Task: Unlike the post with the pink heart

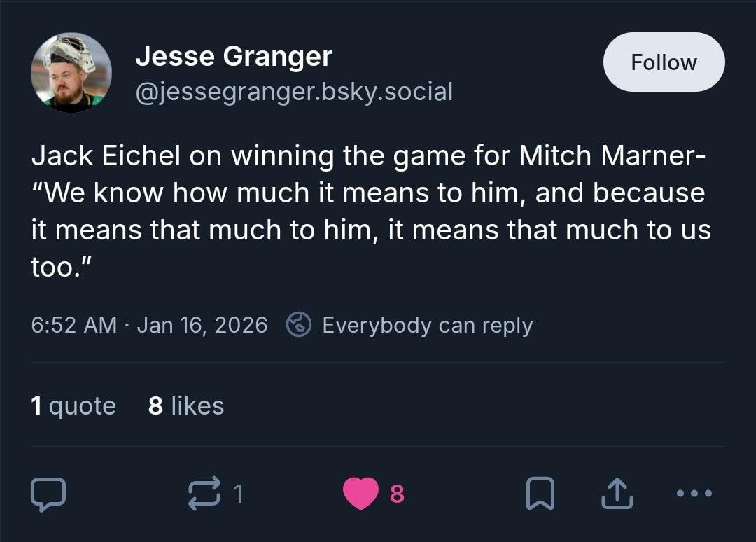Action: point(360,493)
